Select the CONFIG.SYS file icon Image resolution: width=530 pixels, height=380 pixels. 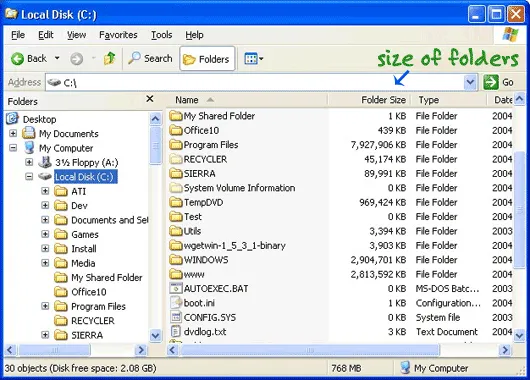point(176,317)
